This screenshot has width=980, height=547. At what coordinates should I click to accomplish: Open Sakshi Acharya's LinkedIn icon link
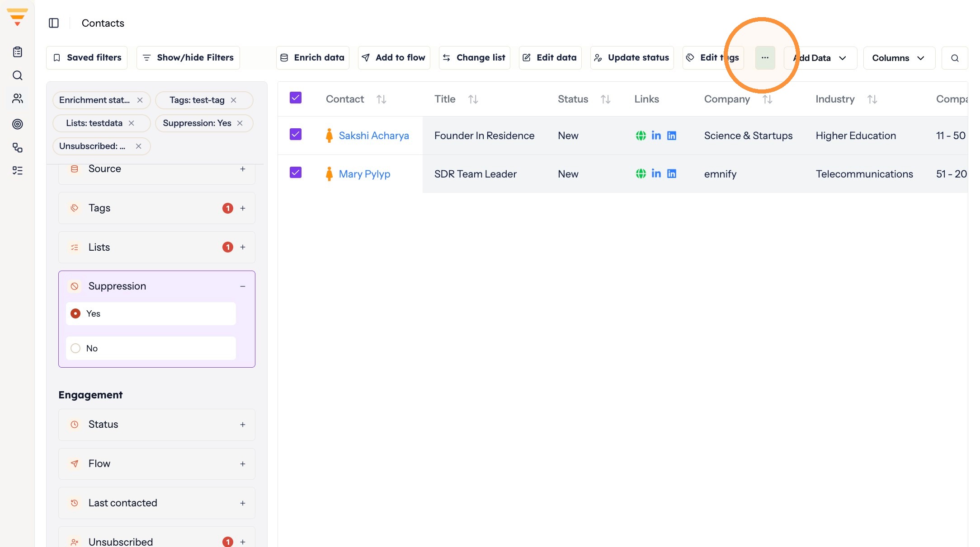(x=656, y=136)
